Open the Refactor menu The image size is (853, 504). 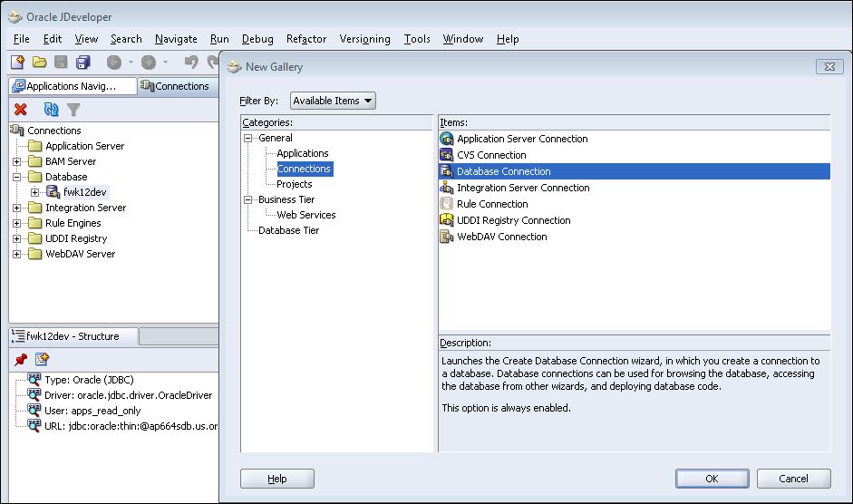pyautogui.click(x=306, y=39)
